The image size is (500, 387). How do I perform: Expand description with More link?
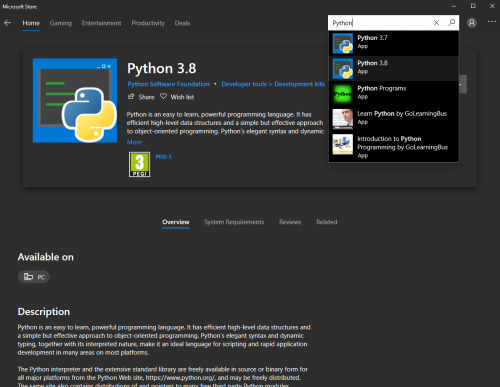(134, 142)
